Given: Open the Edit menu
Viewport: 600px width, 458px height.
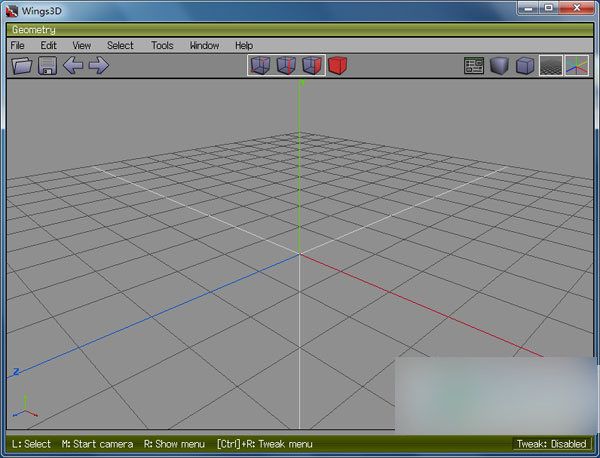Looking at the screenshot, I should point(48,45).
